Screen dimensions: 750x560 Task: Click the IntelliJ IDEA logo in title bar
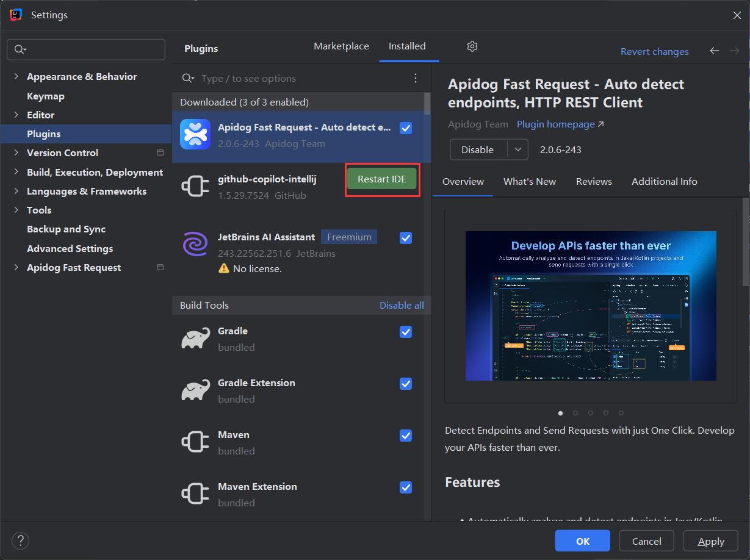point(16,15)
